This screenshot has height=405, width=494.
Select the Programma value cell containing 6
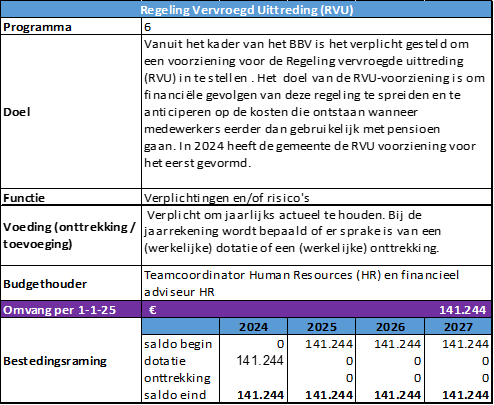pos(317,27)
